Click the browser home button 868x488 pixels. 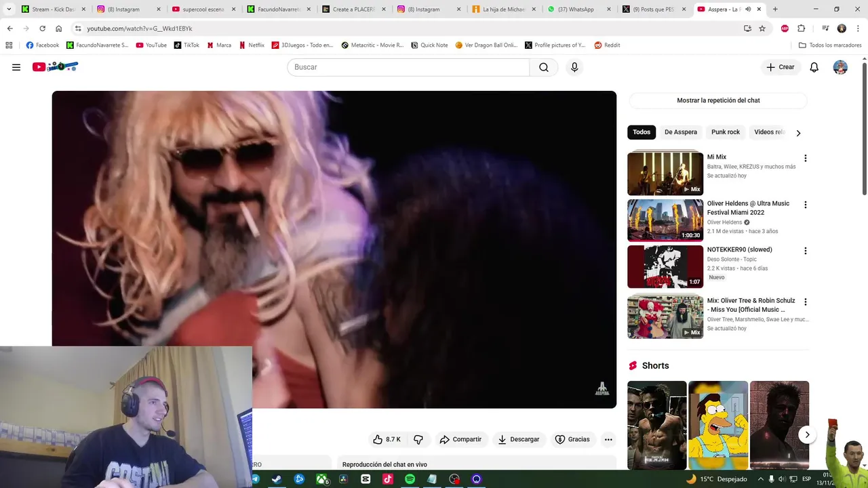tap(58, 28)
